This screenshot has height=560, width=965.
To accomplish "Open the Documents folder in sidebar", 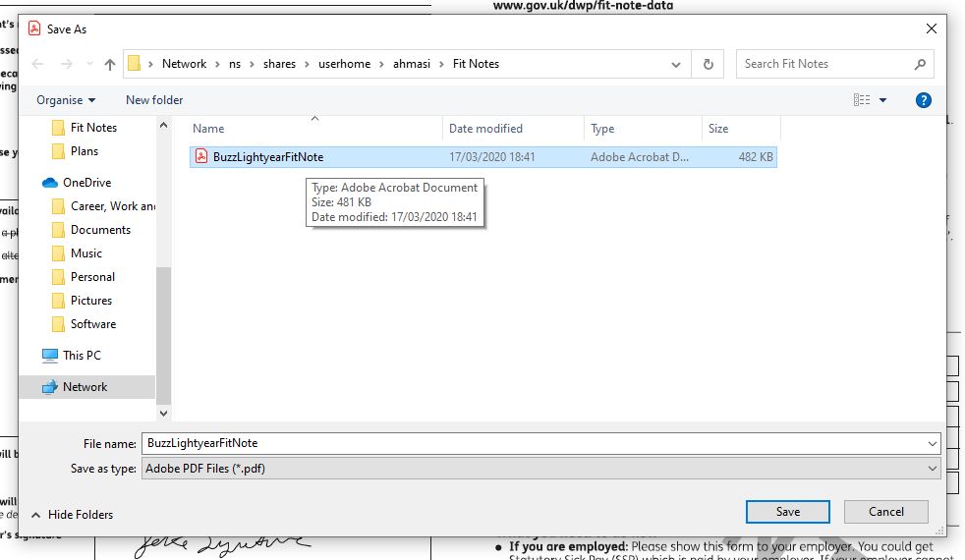I will (100, 230).
